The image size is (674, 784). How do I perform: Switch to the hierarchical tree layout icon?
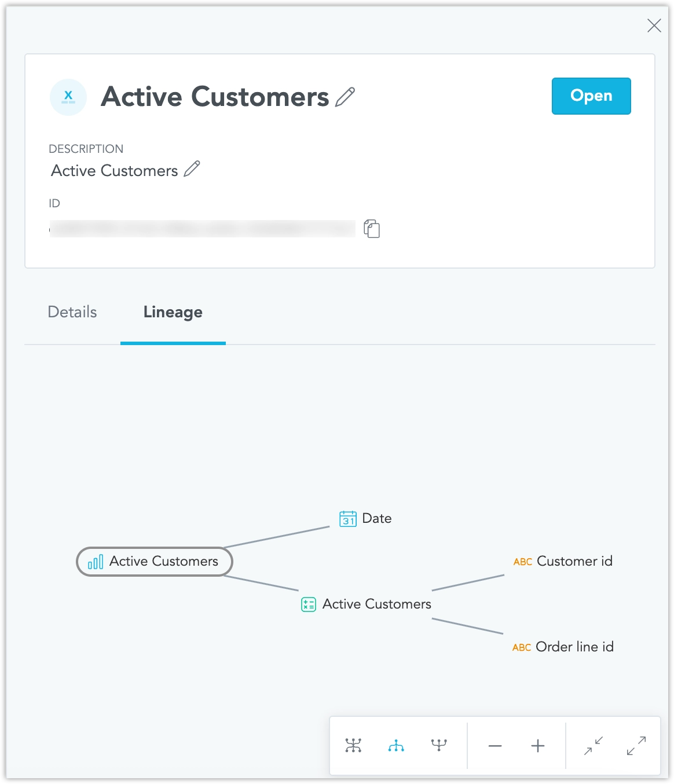(x=396, y=745)
